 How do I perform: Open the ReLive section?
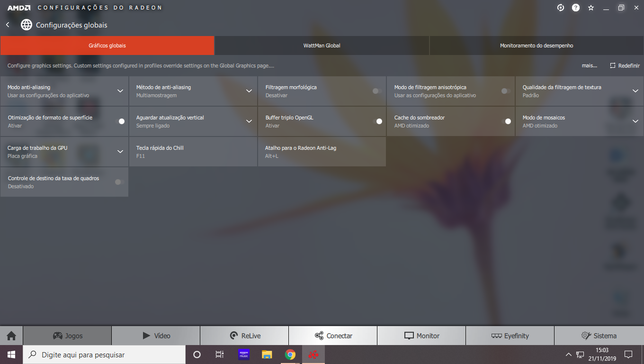(x=244, y=336)
